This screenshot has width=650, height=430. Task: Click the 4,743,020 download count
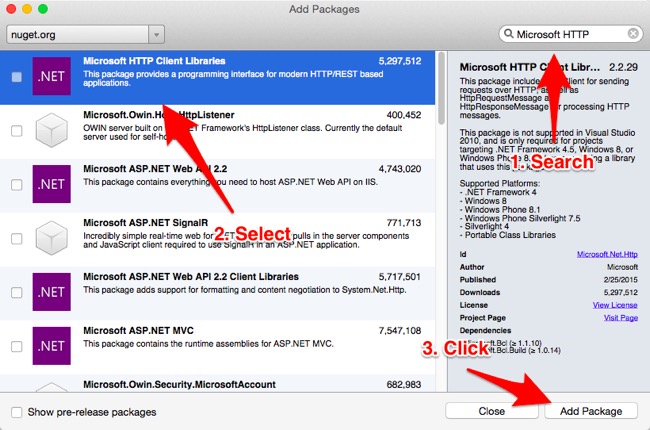(400, 169)
